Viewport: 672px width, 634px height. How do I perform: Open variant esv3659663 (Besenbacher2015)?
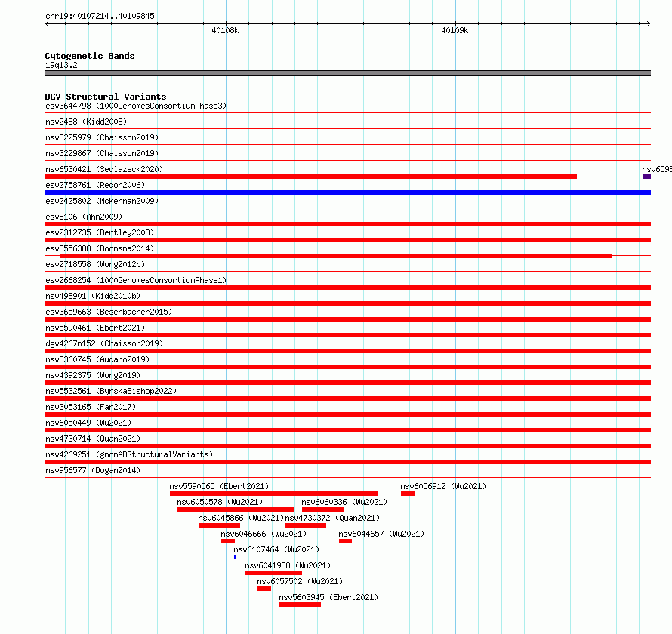[109, 312]
